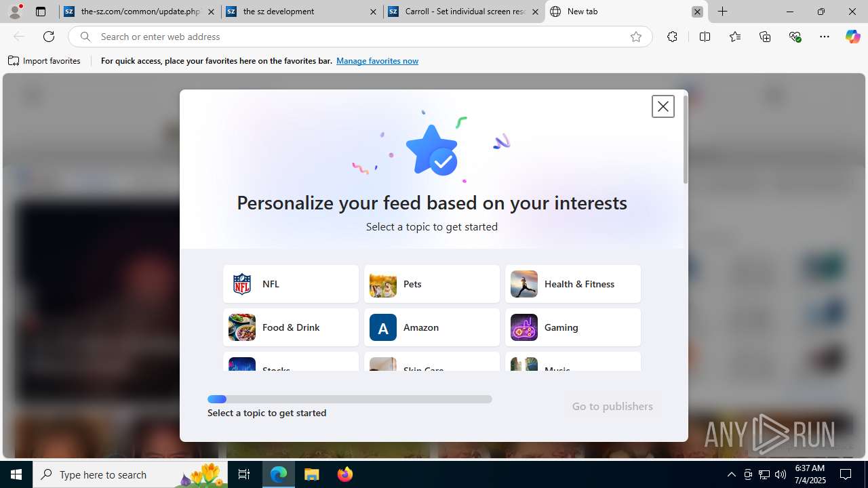Open Manage favorites now link

[x=377, y=61]
